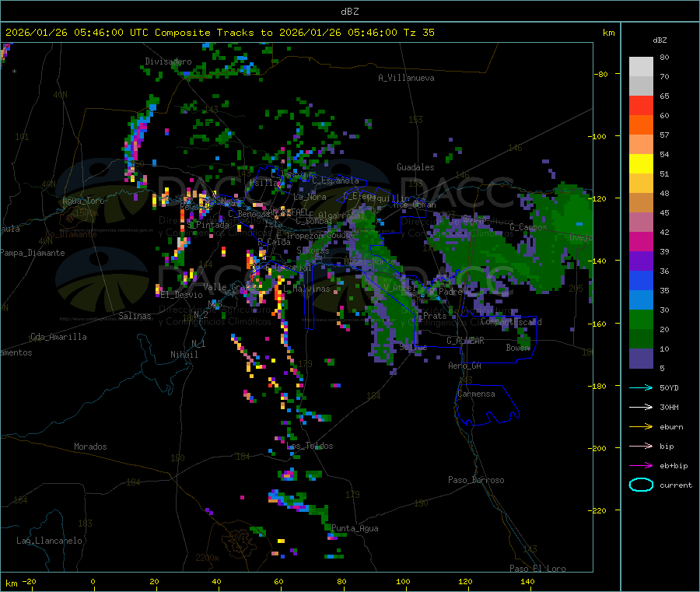Select the Carmensa map label
700x592 pixels.
[476, 394]
